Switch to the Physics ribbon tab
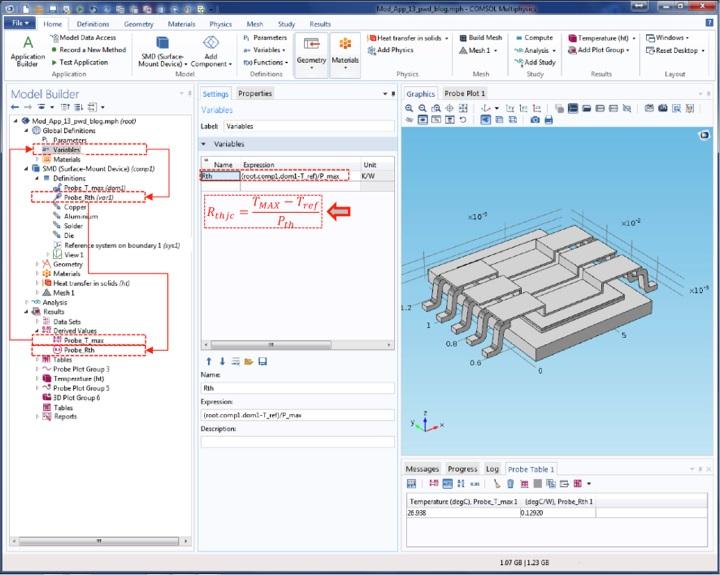The image size is (720, 575). pos(220,24)
